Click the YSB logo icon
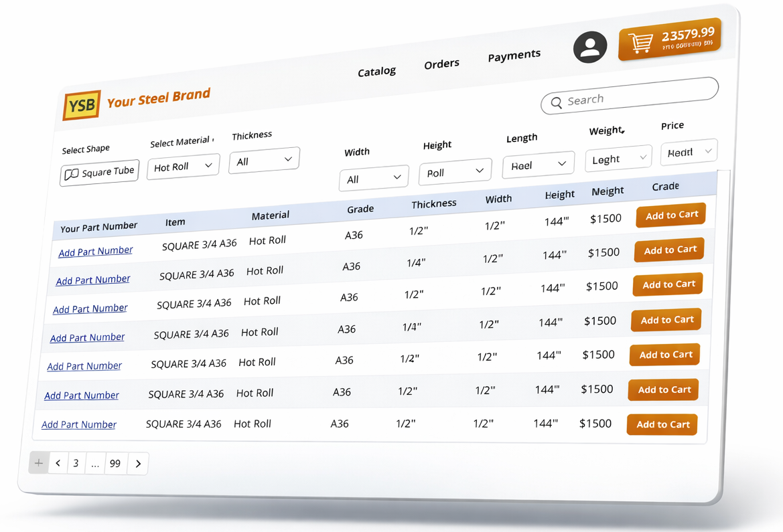Image resolution: width=783 pixels, height=532 pixels. (x=82, y=105)
